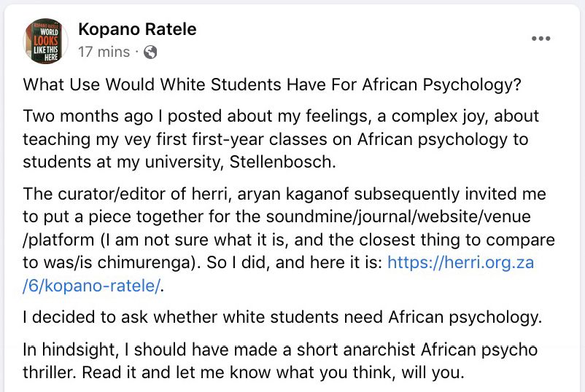
Task: Click the globe public privacy icon
Action: coord(150,52)
